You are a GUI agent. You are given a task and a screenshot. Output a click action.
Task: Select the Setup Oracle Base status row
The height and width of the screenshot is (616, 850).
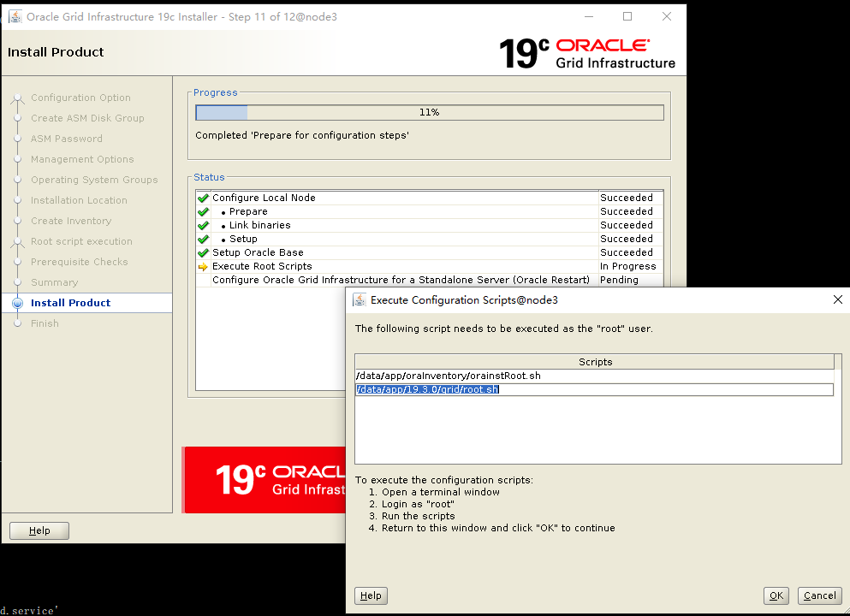[430, 252]
